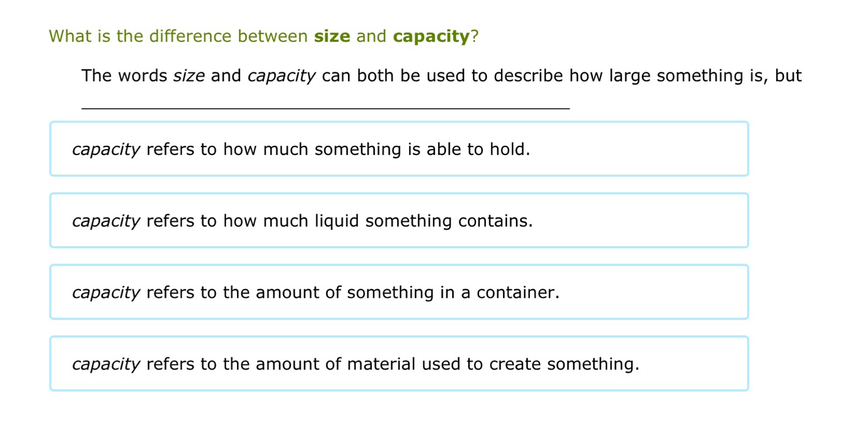This screenshot has height=434, width=868.
Task: Pick answer "amount of something in a container"
Action: [x=399, y=292]
